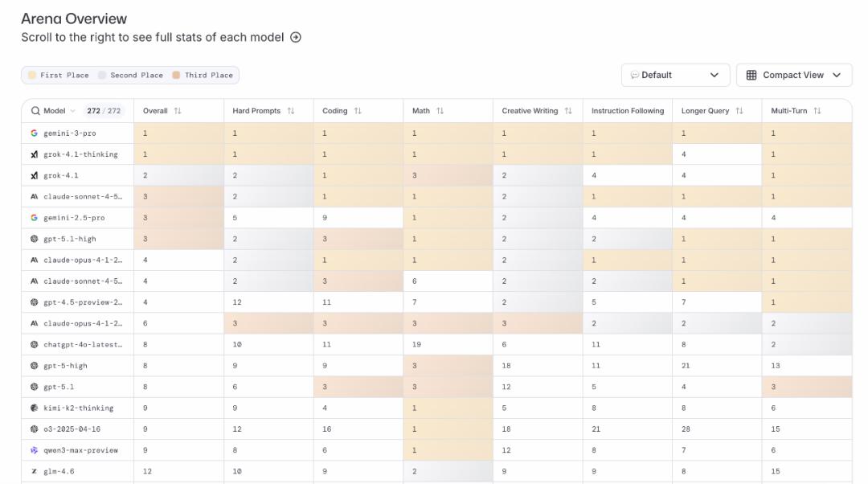868x484 pixels.
Task: Click the OpenAI icon beside gpt-5.1-high
Action: click(34, 240)
